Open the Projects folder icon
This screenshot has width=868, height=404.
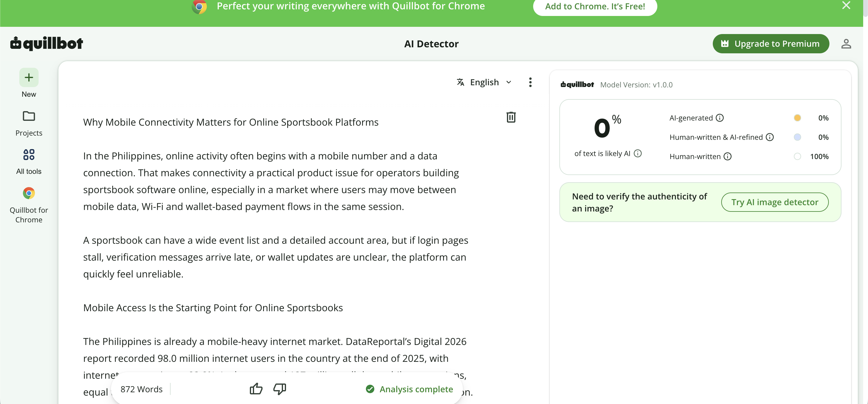click(29, 116)
